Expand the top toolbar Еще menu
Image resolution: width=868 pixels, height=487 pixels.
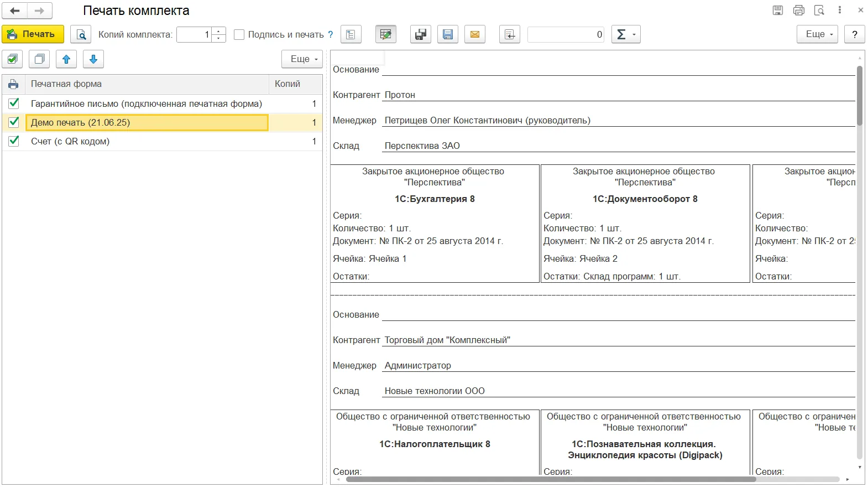(x=817, y=34)
